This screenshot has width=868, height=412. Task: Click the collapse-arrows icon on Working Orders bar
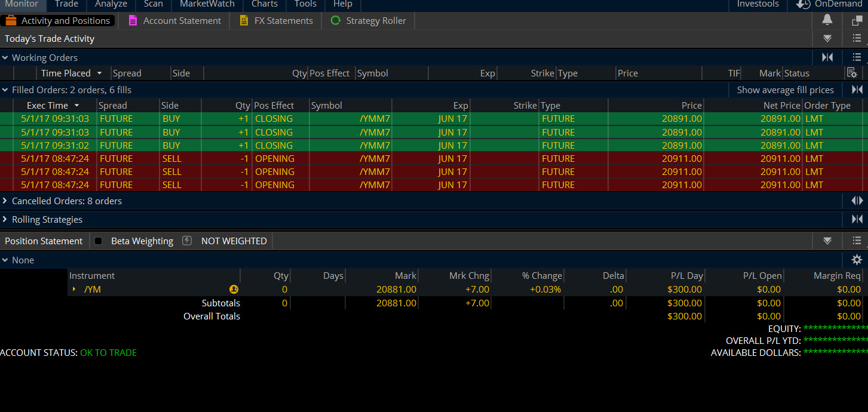coord(827,57)
